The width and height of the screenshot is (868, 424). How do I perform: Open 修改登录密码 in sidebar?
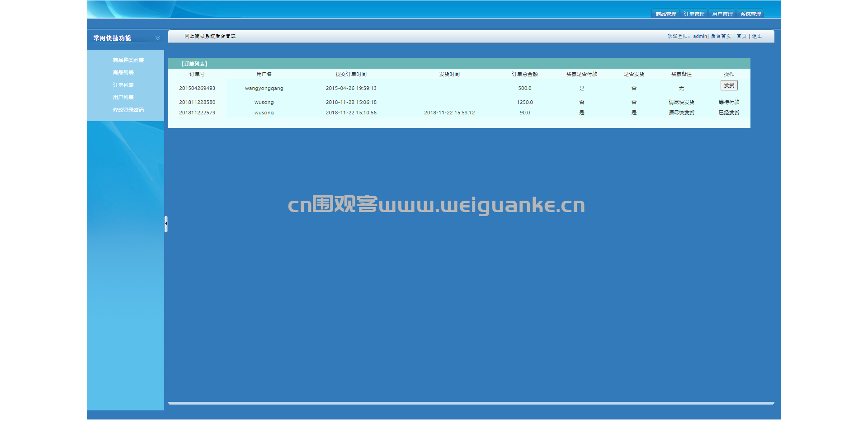128,110
